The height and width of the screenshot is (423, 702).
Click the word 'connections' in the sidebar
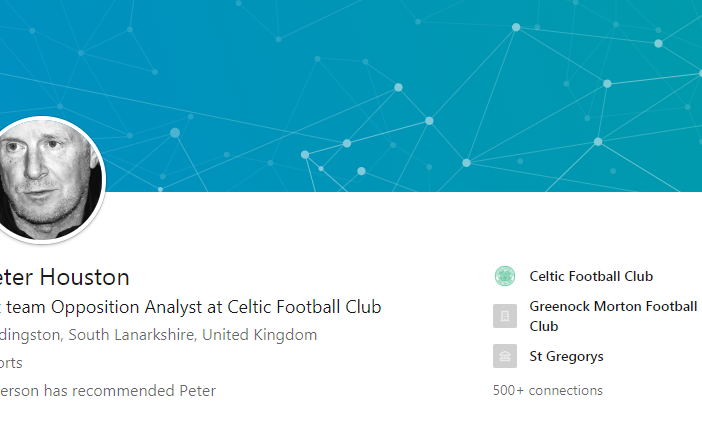(566, 390)
